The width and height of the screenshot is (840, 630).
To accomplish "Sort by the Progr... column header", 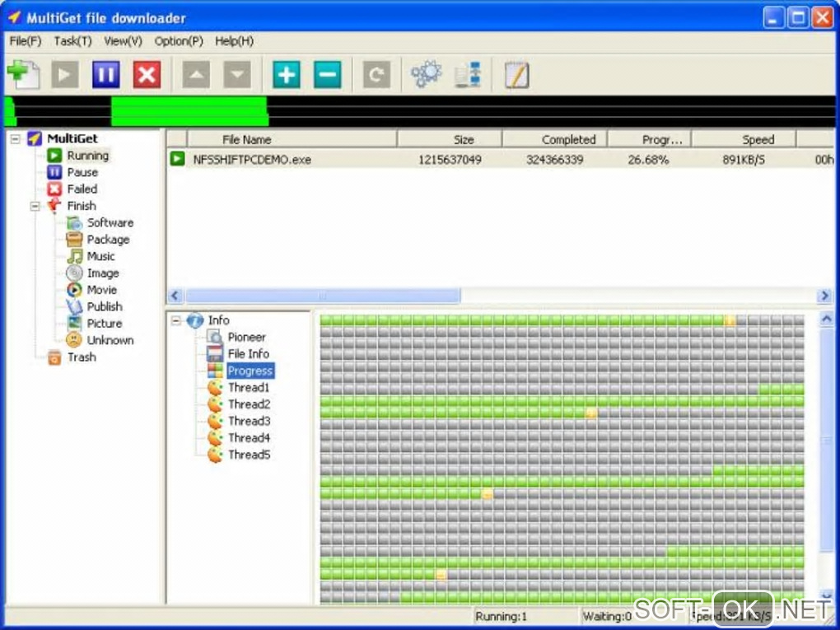I will click(x=649, y=139).
